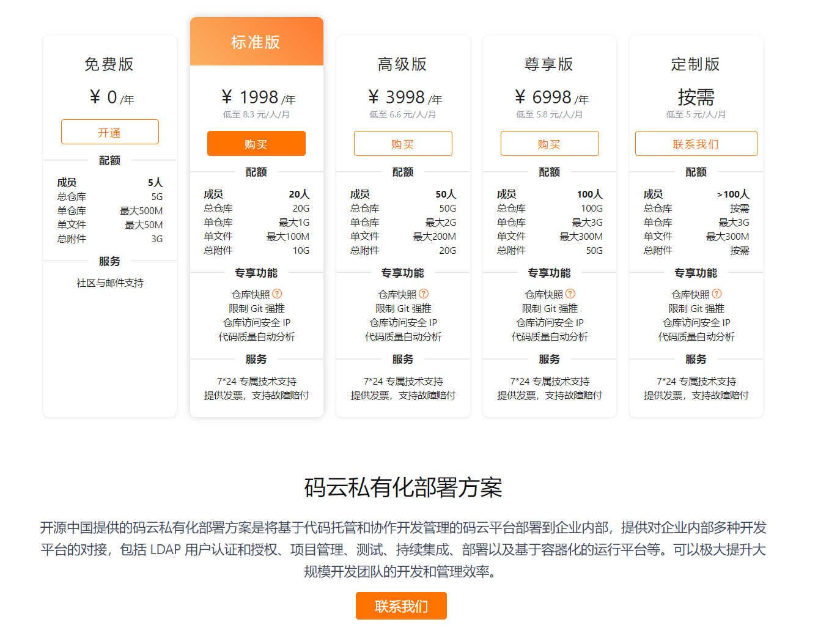Image resolution: width=829 pixels, height=644 pixels.
Task: Click "7*24 专属技术支持" in 定制版
Action: click(x=696, y=382)
